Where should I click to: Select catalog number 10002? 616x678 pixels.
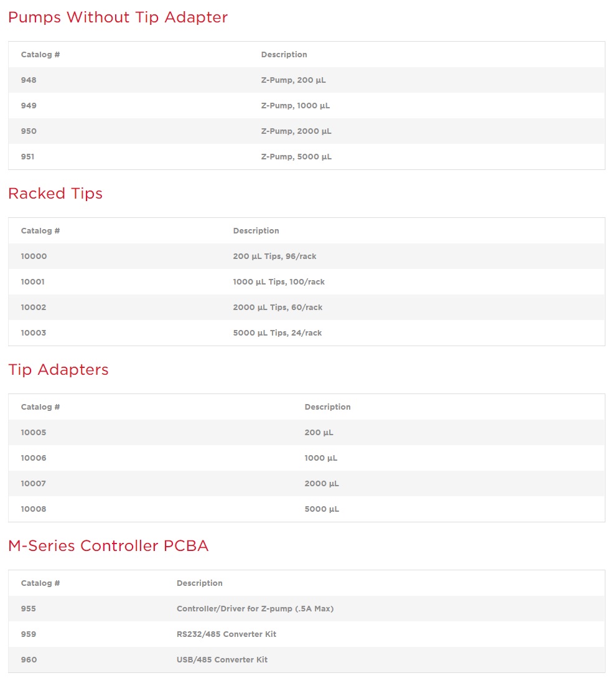tap(34, 308)
